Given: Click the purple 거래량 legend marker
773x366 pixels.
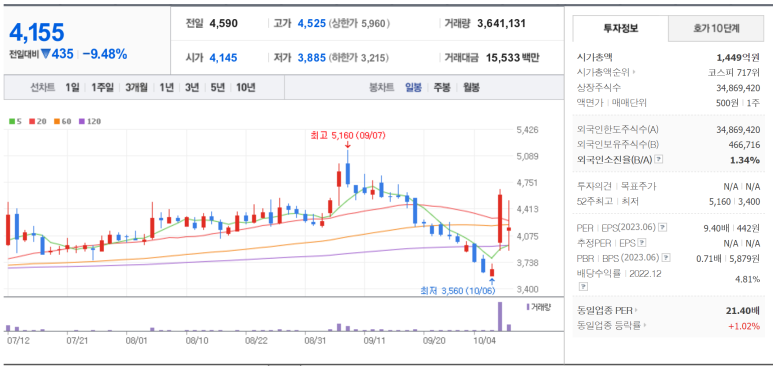Looking at the screenshot, I should [x=527, y=307].
